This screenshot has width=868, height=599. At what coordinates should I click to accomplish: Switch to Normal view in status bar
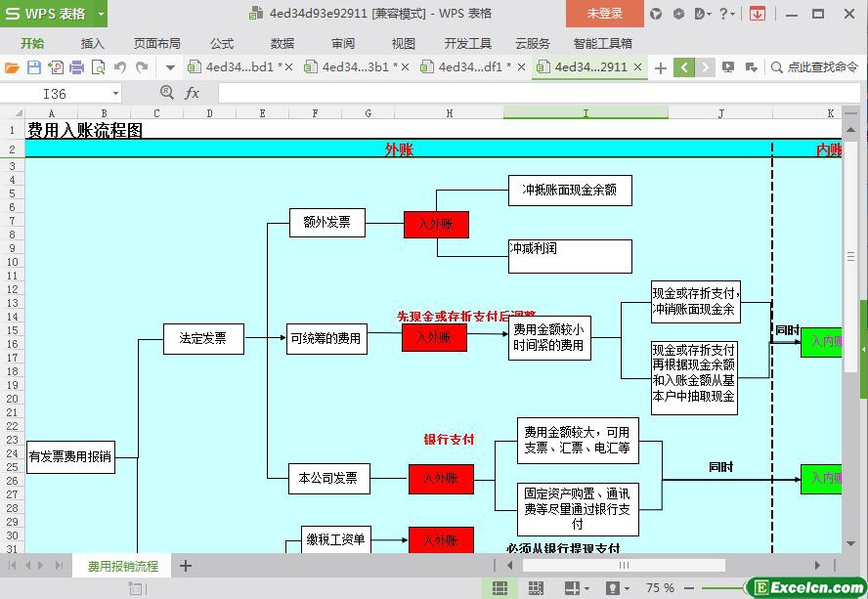[499, 588]
